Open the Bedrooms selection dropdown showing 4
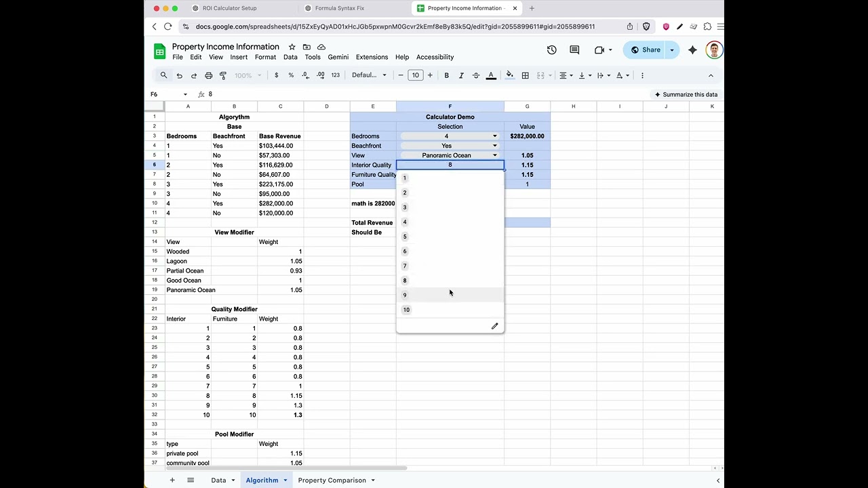The image size is (868, 488). point(450,136)
